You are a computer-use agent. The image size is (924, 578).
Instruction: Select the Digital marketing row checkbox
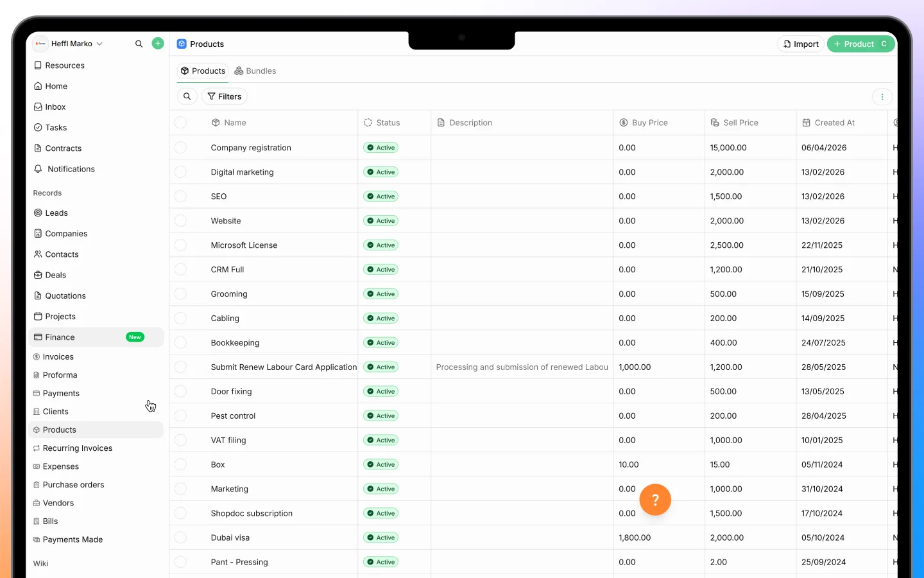click(180, 172)
